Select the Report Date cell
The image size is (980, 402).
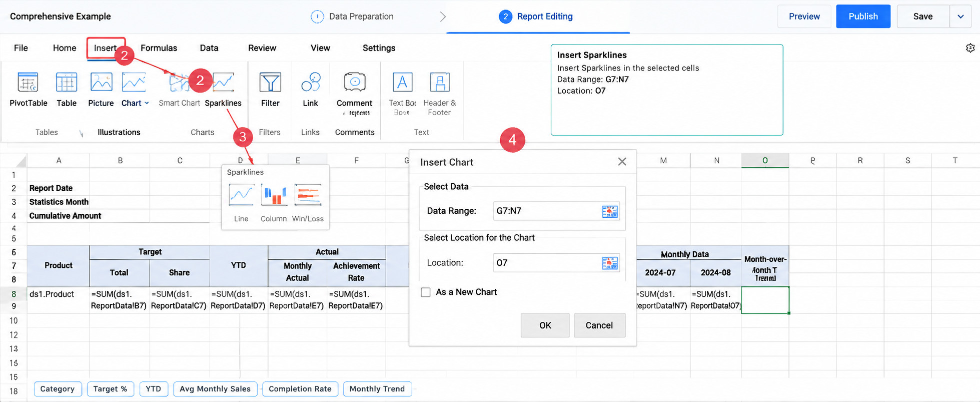click(x=59, y=188)
